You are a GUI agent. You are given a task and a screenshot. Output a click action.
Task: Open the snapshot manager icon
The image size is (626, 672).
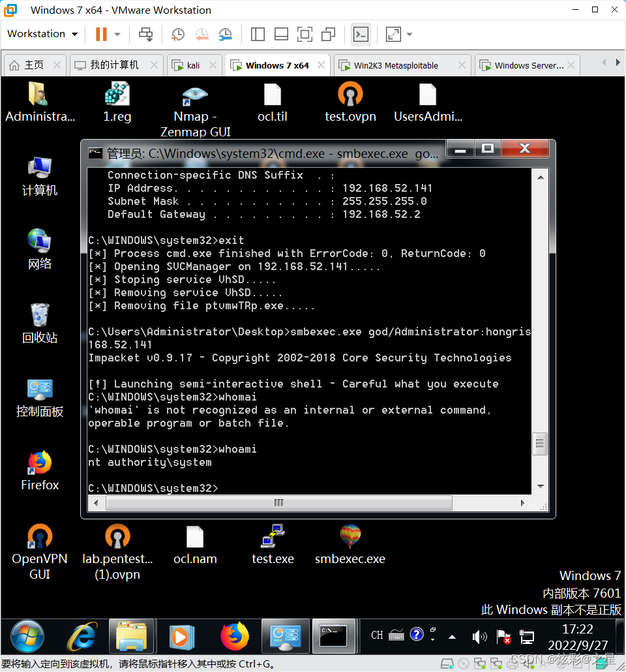point(226,35)
